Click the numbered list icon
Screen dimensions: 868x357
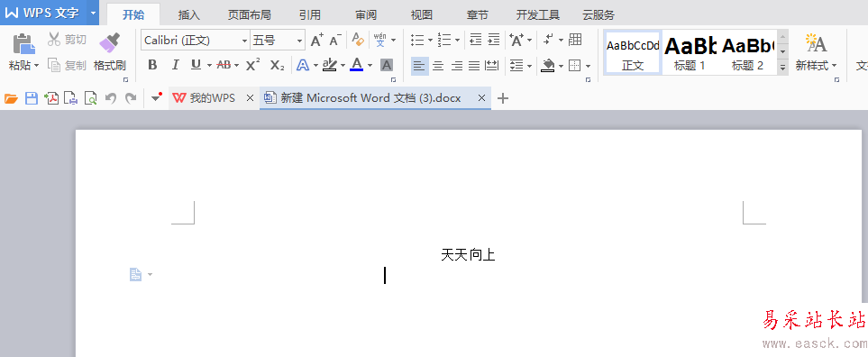click(x=444, y=40)
